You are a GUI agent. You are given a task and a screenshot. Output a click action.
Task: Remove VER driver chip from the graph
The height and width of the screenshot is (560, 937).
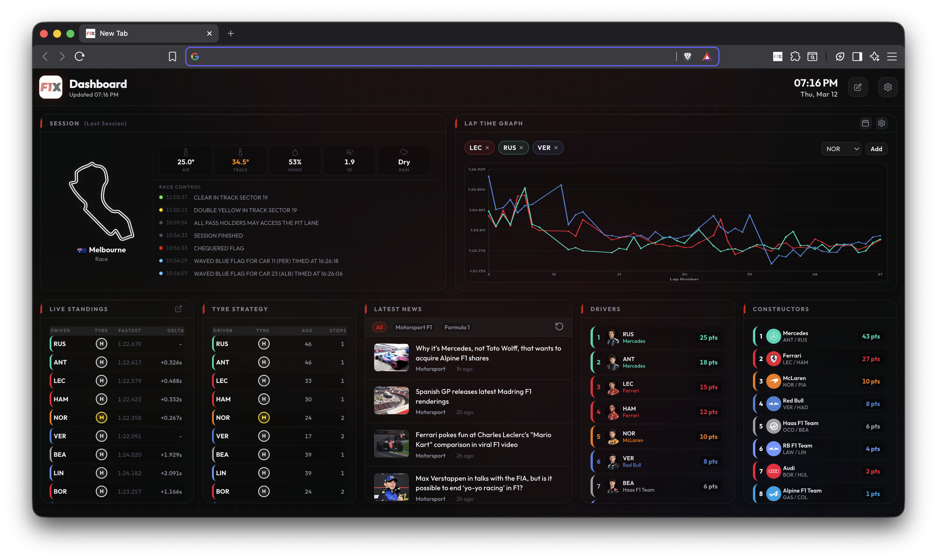pos(556,148)
